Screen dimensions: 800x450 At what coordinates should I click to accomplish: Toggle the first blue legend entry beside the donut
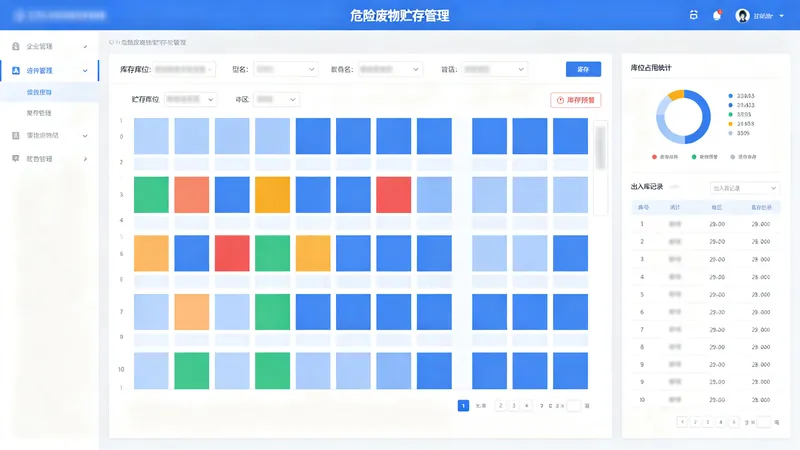coord(741,96)
